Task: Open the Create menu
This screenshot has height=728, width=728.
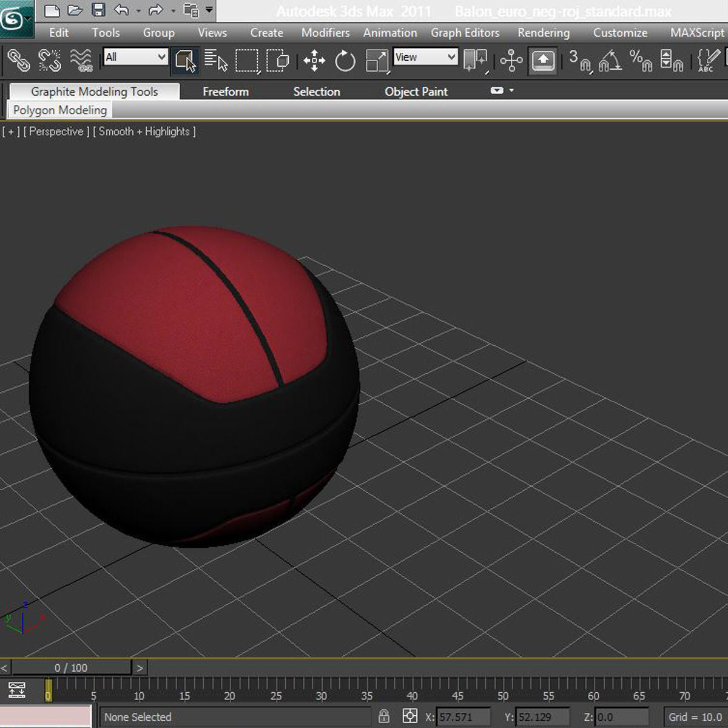Action: click(266, 33)
